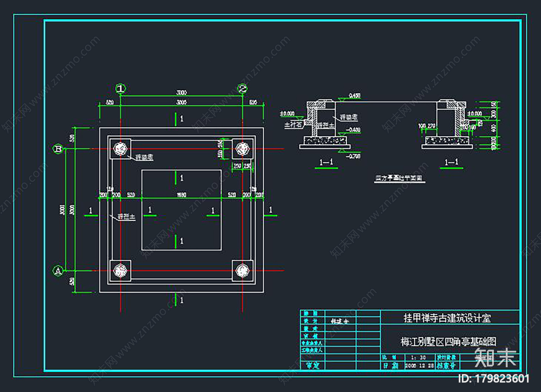Pick the bottom-left circular column footing
This screenshot has height=392, width=541.
[120, 271]
